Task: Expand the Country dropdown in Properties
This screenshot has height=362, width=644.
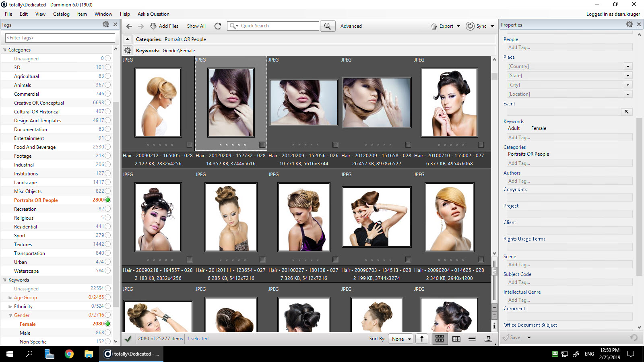Action: 627,66
